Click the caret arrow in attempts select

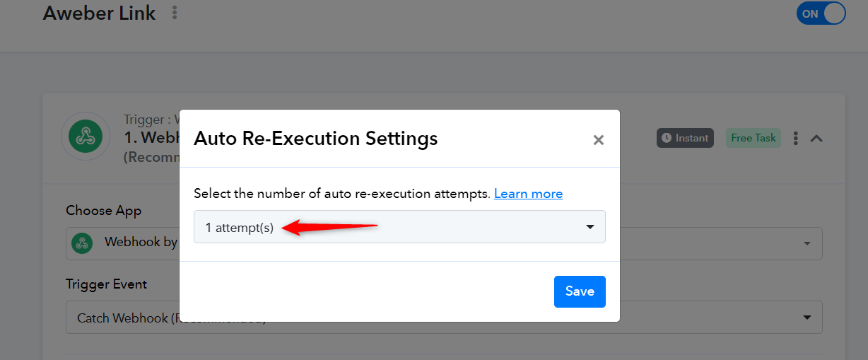[x=590, y=227]
